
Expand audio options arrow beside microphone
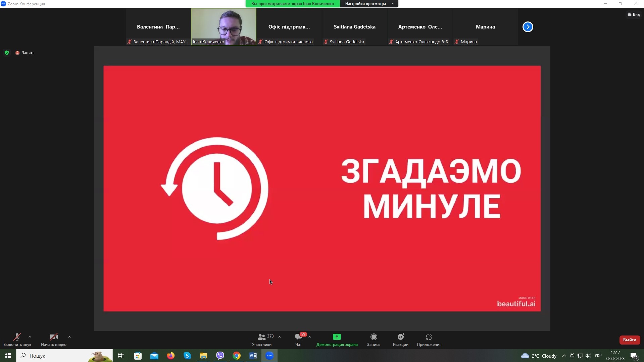(x=30, y=337)
